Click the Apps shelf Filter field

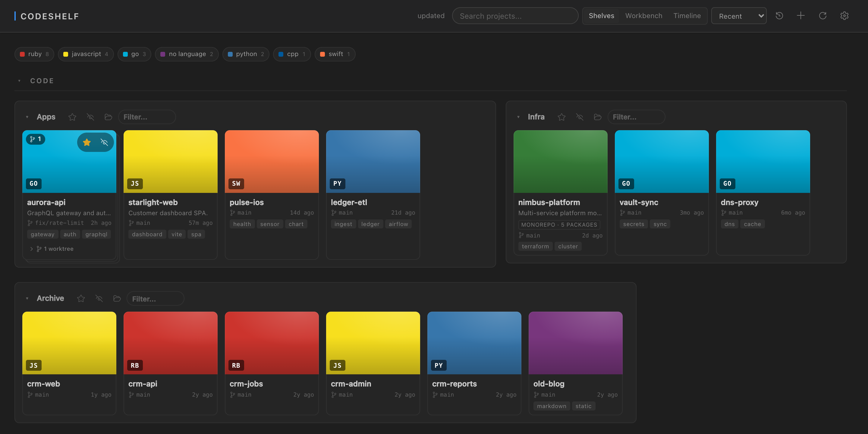pos(147,117)
